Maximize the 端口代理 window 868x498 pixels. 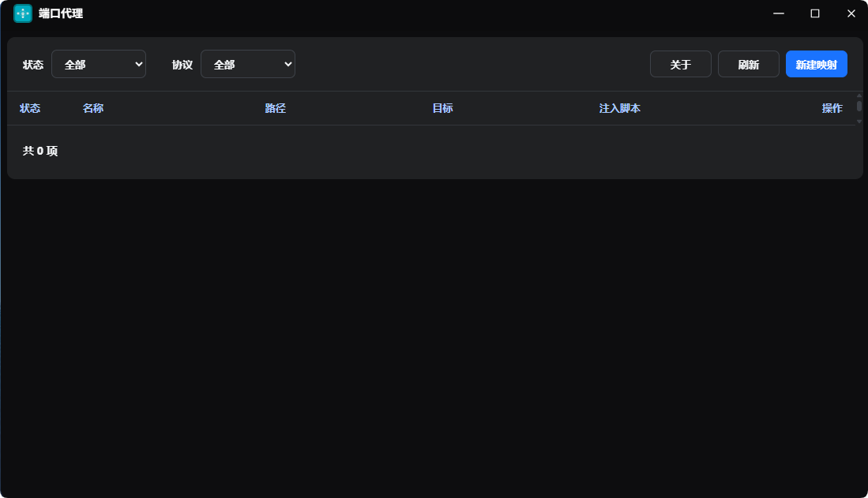point(815,13)
